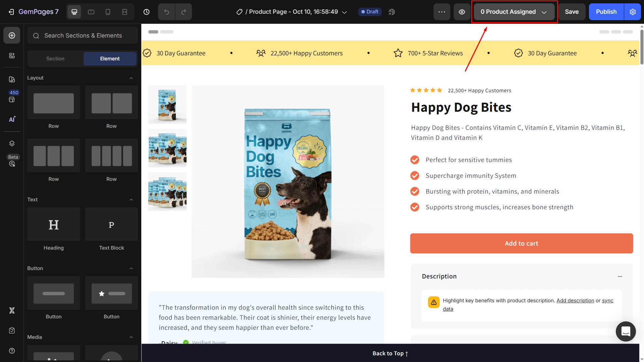Collapse the Description accordion

point(620,276)
